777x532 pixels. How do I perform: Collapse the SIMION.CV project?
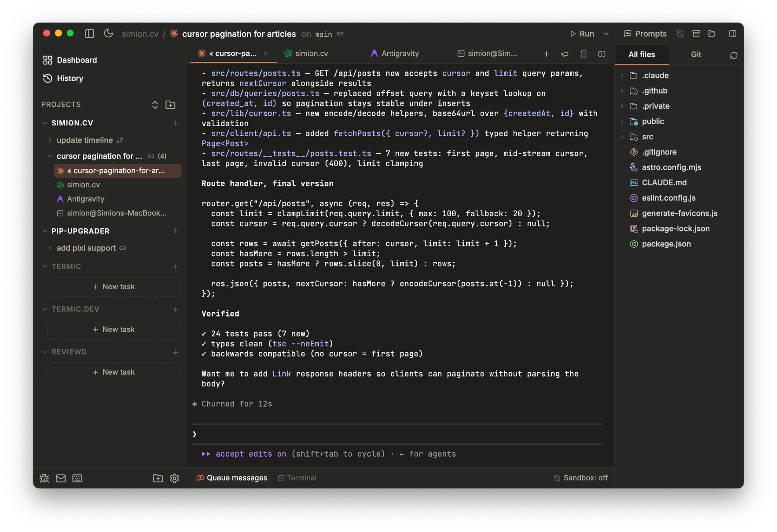tap(45, 123)
